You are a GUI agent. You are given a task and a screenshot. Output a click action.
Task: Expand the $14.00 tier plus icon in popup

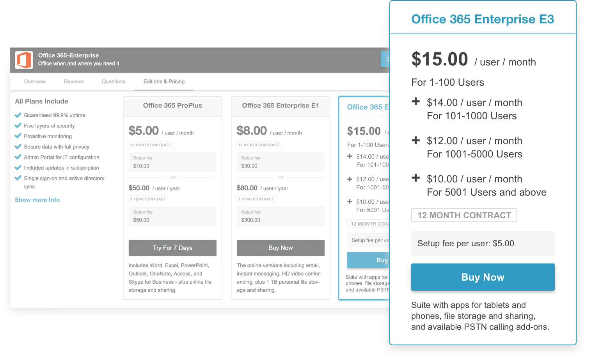[x=416, y=102]
